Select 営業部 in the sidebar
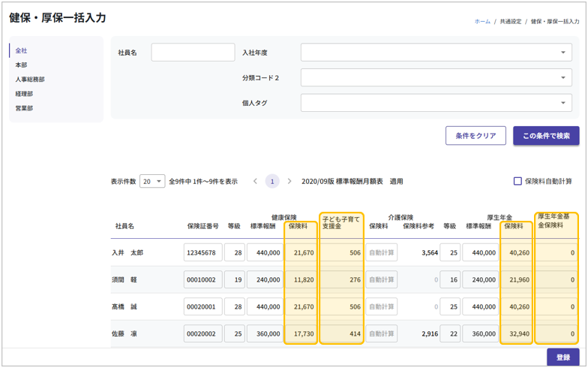Screen dimensions: 588x368 coord(25,108)
